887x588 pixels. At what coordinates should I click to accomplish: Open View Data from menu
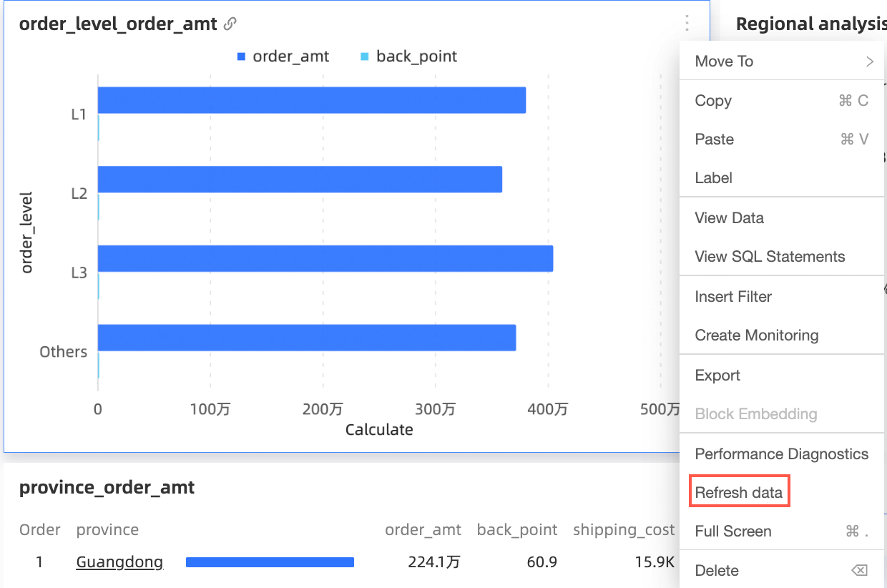(x=729, y=218)
